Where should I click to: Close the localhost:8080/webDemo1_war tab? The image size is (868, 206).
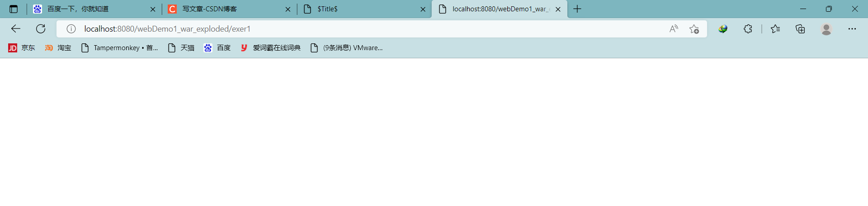pos(558,9)
